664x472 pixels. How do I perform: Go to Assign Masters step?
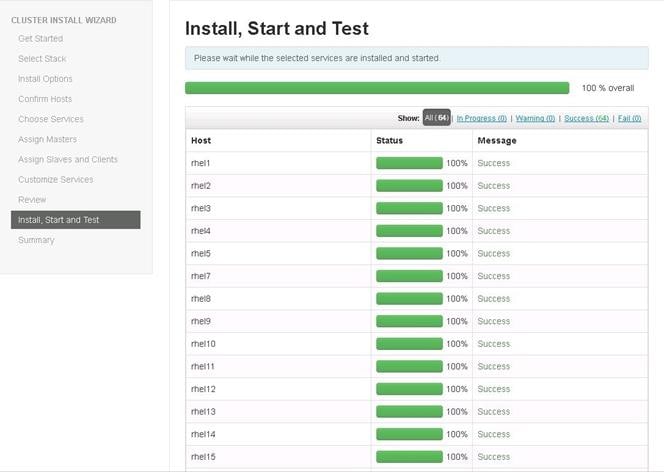click(47, 139)
